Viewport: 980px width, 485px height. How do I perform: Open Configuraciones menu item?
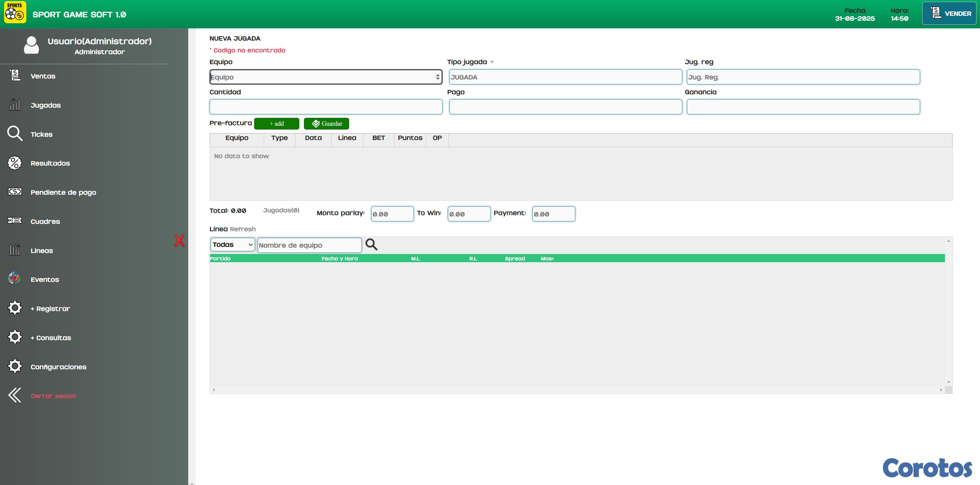(x=58, y=367)
